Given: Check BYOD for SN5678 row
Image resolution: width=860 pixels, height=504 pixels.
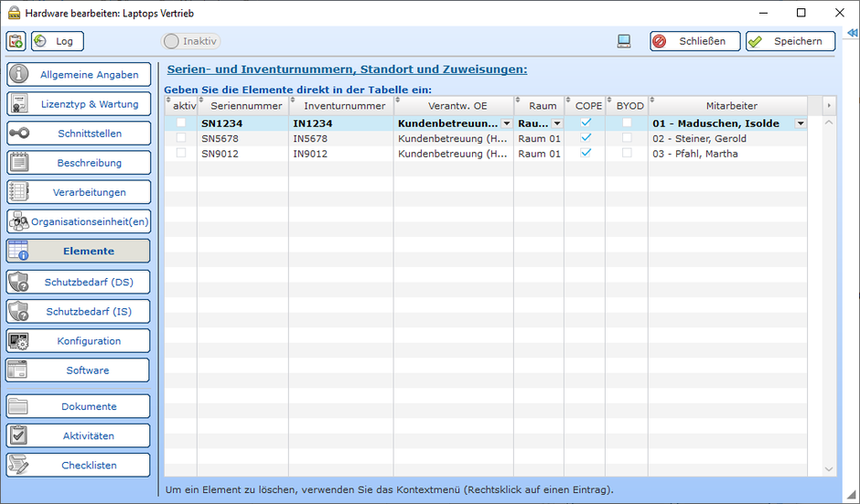Looking at the screenshot, I should coord(627,137).
